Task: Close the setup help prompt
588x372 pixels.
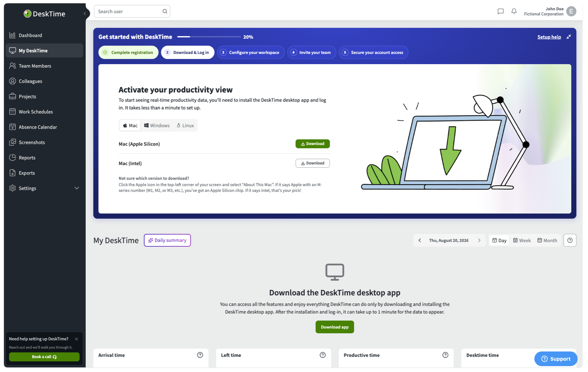Action: tap(76, 339)
